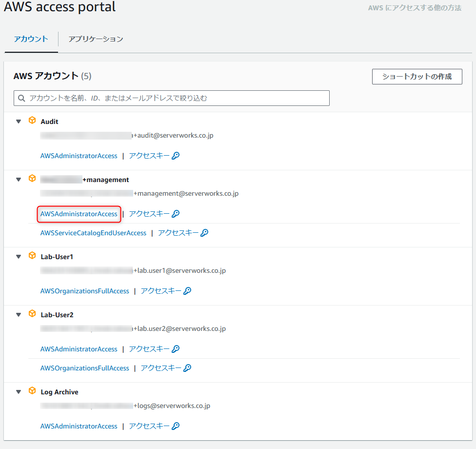Image resolution: width=476 pixels, height=449 pixels.
Task: Click the Lab-User2 account cube icon
Action: click(x=32, y=313)
